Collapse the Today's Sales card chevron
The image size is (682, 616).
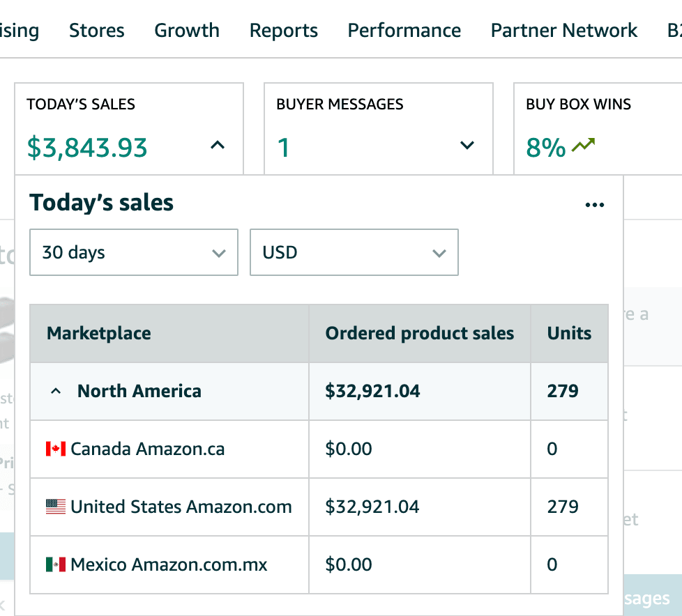(x=218, y=146)
